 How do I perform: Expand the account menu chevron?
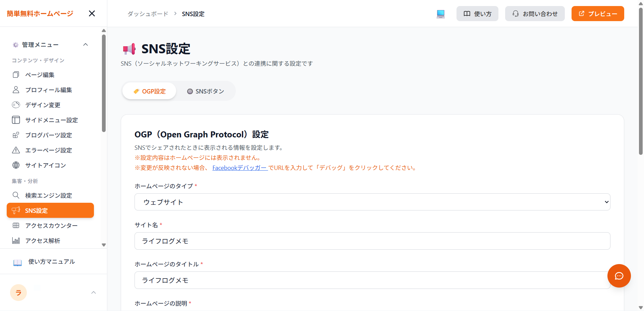94,293
